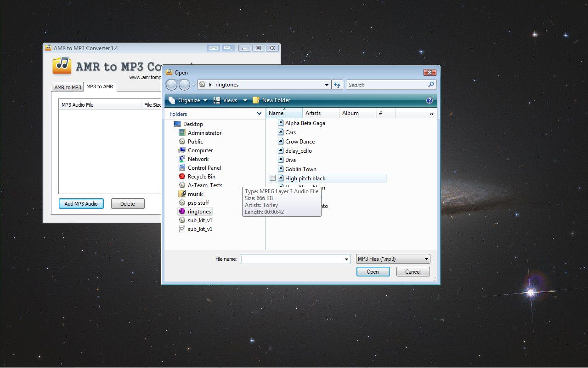
Task: Click the File name text field
Action: [295, 259]
